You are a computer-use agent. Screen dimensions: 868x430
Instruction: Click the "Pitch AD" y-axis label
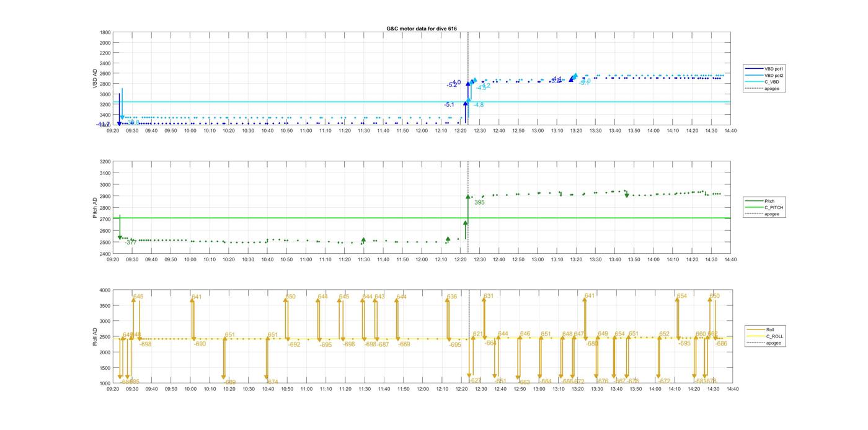[x=95, y=207]
